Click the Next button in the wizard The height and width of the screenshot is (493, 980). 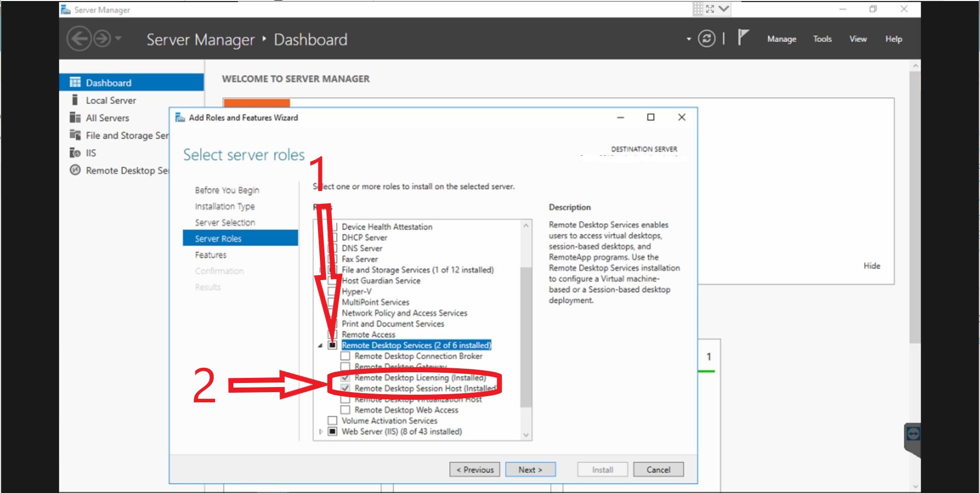[x=530, y=470]
